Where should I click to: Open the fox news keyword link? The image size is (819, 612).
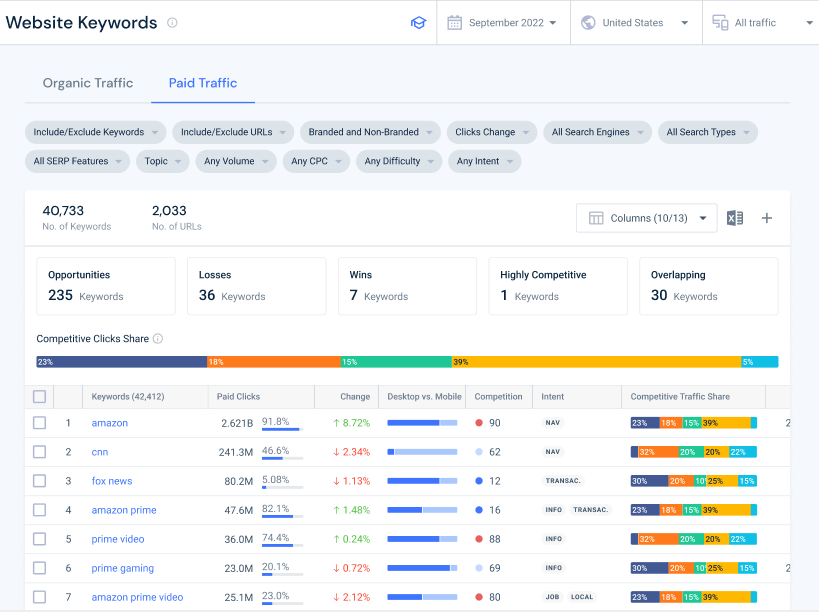(x=110, y=480)
